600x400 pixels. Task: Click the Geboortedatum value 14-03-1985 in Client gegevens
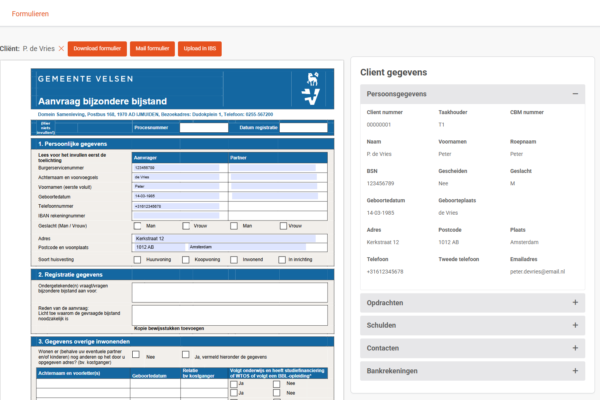(x=380, y=213)
